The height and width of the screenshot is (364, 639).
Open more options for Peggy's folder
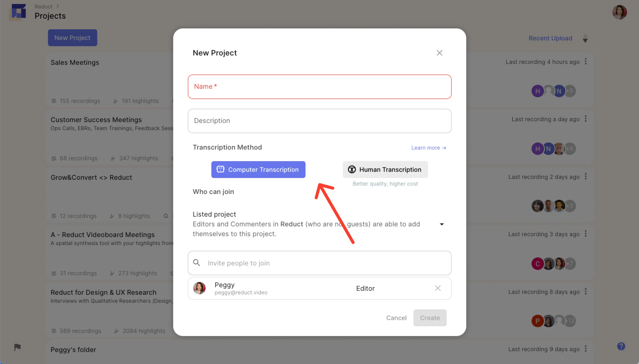click(585, 349)
